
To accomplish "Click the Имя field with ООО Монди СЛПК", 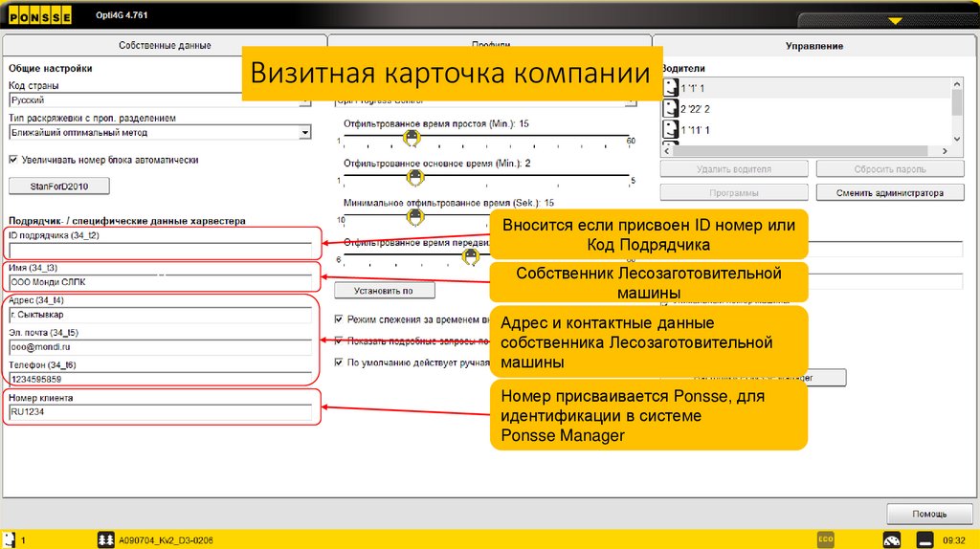I will [x=161, y=282].
